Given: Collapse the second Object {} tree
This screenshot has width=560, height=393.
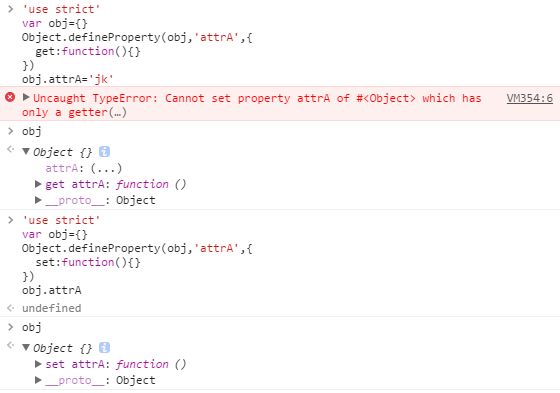Looking at the screenshot, I should 26,347.
